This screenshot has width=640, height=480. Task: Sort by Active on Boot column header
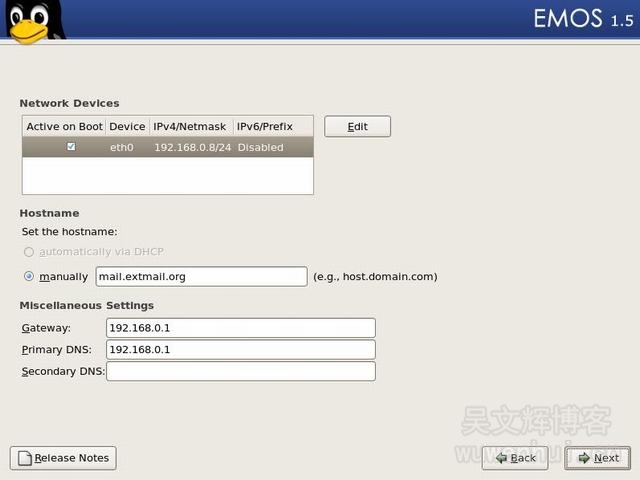point(64,127)
